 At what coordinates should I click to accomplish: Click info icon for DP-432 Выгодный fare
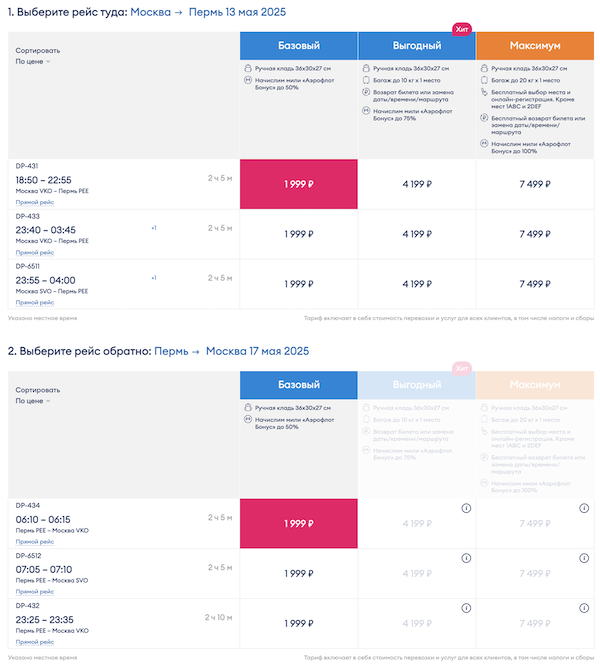(466, 609)
